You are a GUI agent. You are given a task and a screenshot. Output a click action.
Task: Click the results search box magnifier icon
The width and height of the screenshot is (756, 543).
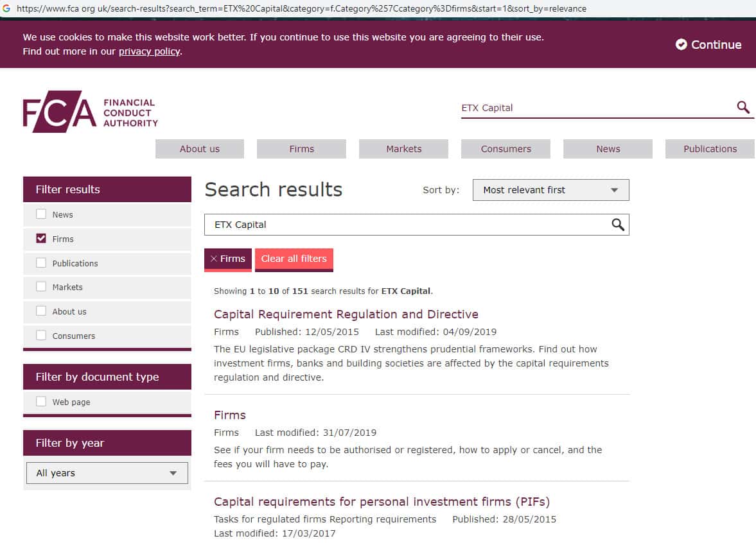coord(618,225)
